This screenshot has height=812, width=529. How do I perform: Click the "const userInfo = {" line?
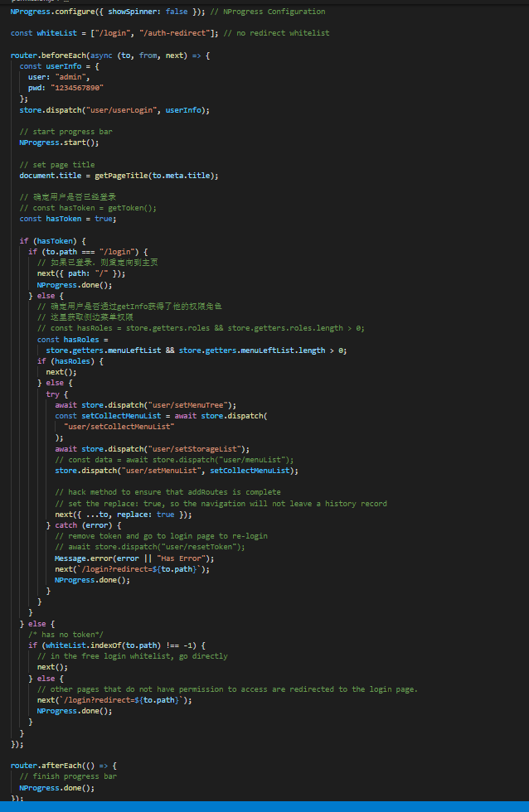59,66
